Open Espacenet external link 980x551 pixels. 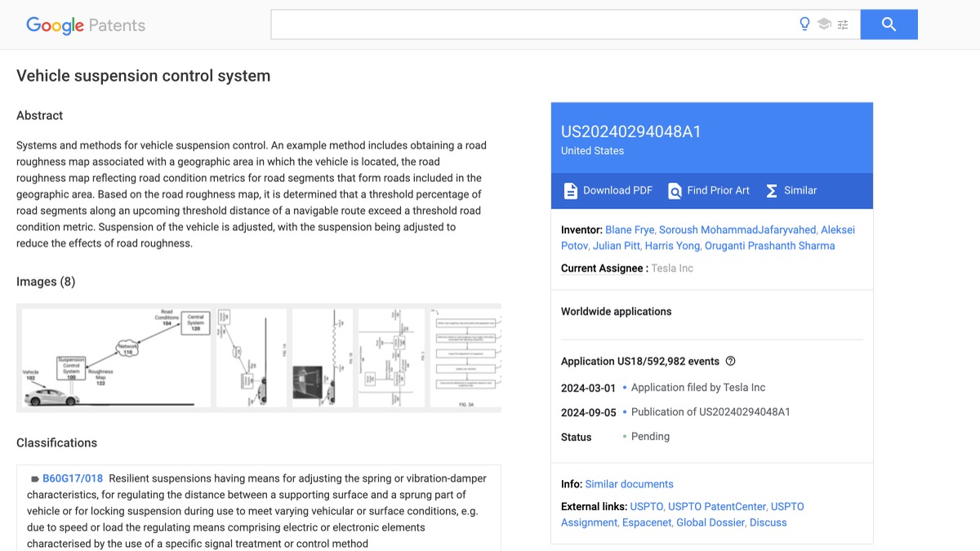(x=647, y=522)
